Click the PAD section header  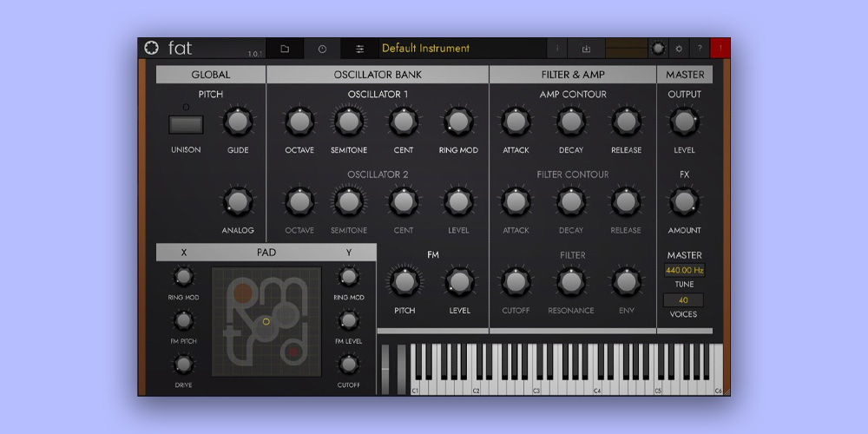[266, 253]
